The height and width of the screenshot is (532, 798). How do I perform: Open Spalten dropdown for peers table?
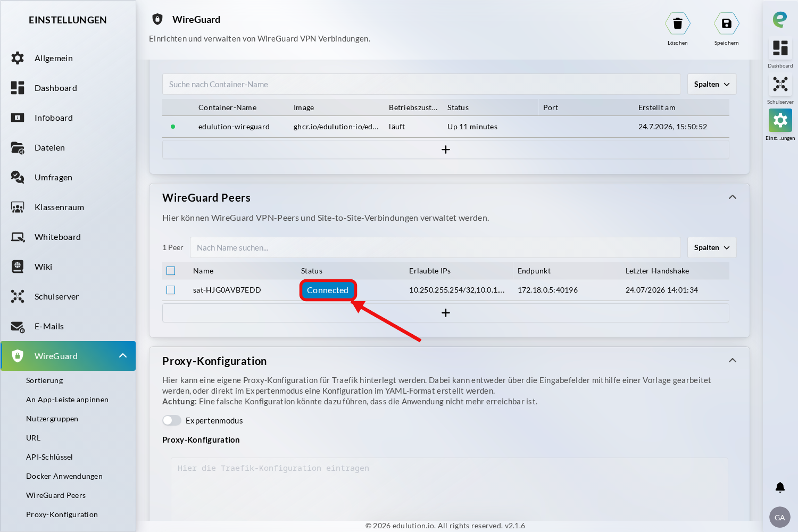click(x=712, y=247)
